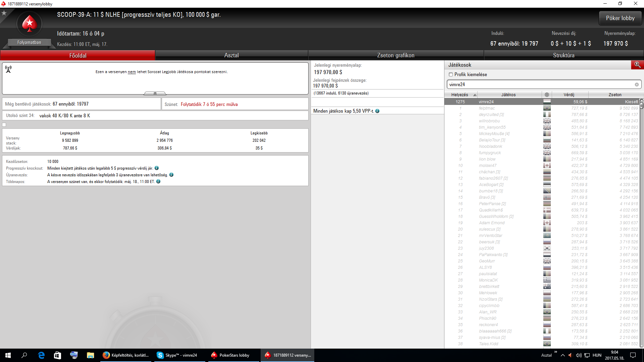Select player reckoner4 in the list
Image resolution: width=644 pixels, height=362 pixels.
542,325
